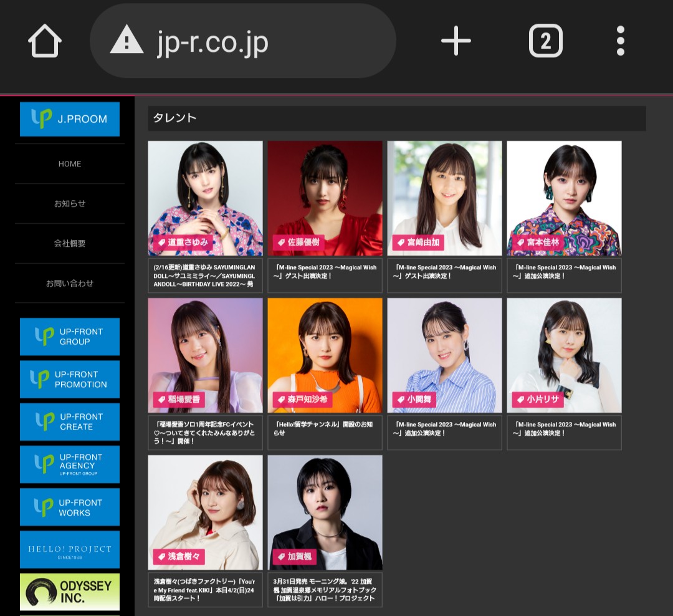This screenshot has width=673, height=616.
Task: Open the 小片リサ talent photo
Action: [x=564, y=355]
